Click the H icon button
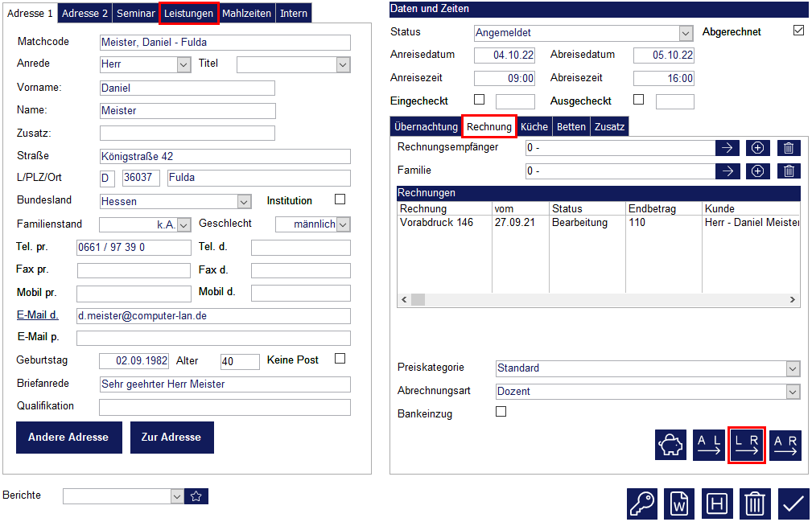The height and width of the screenshot is (522, 812). [x=717, y=504]
